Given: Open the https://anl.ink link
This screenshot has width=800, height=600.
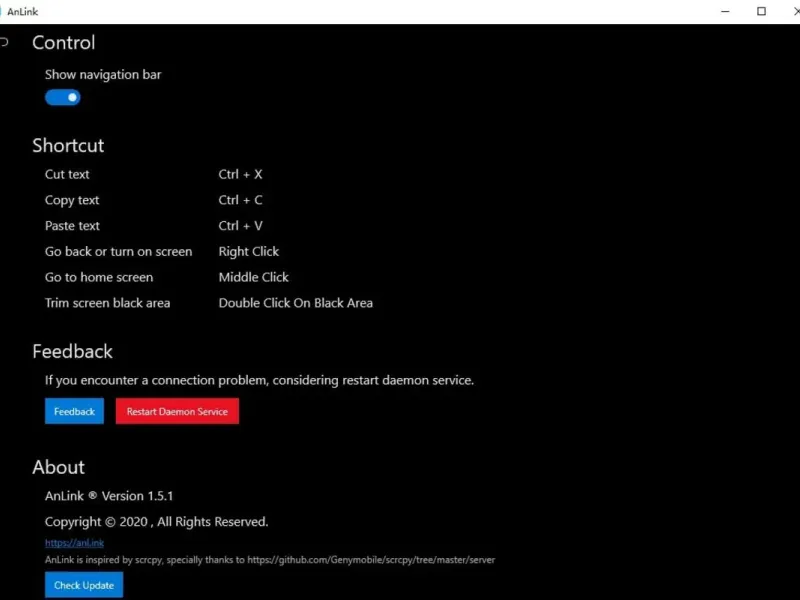Looking at the screenshot, I should click(x=74, y=543).
